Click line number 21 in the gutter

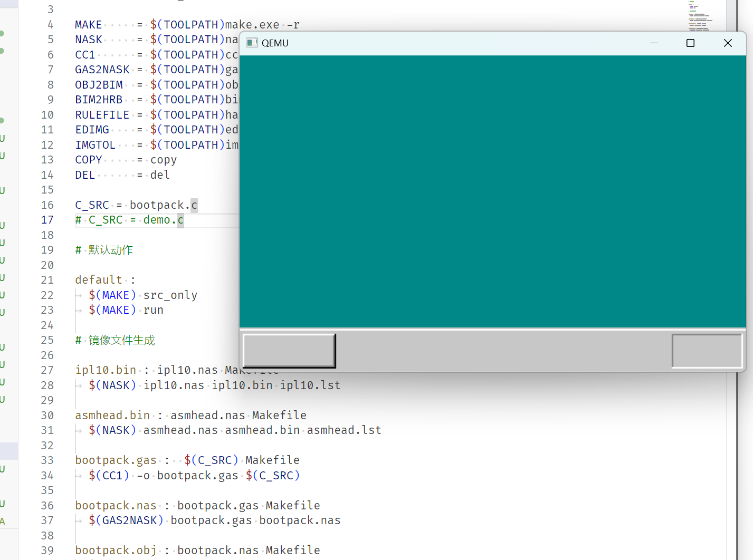47,280
